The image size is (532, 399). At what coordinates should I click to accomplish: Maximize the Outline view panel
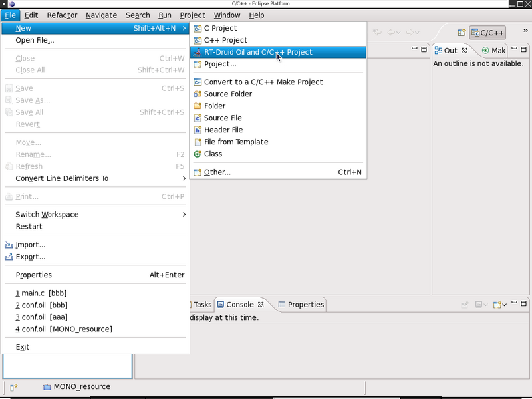524,49
